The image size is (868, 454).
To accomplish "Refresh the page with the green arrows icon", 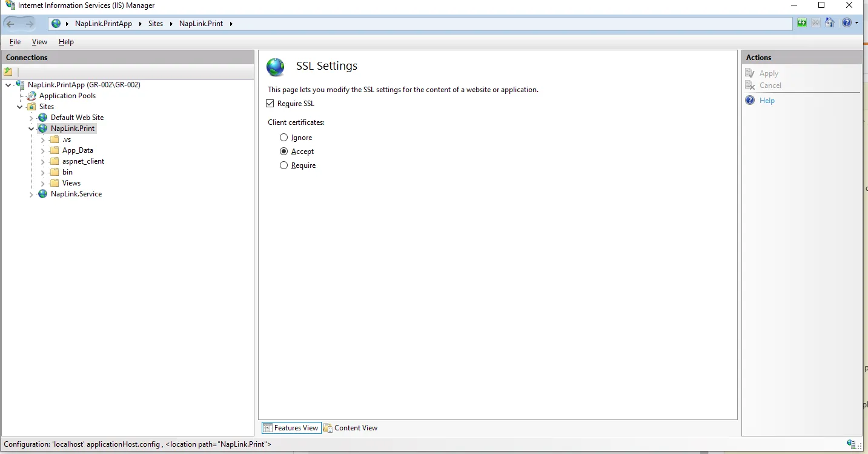I will 802,23.
